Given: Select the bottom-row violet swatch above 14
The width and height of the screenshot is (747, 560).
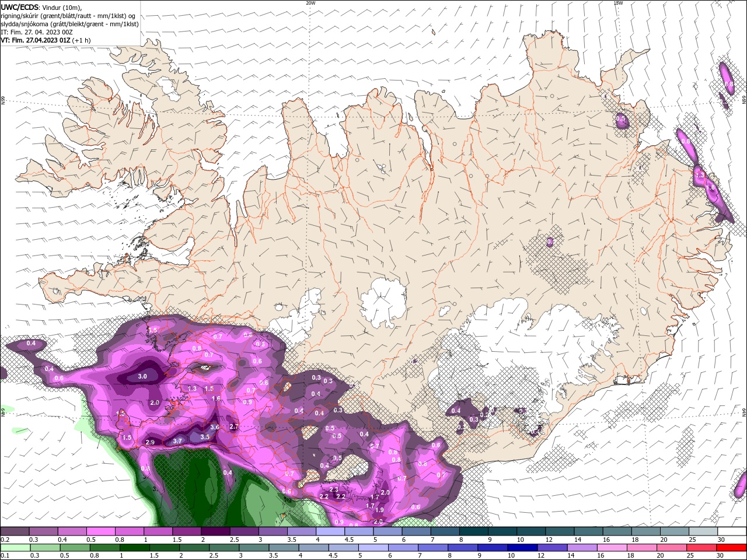Looking at the screenshot, I should 582,548.
